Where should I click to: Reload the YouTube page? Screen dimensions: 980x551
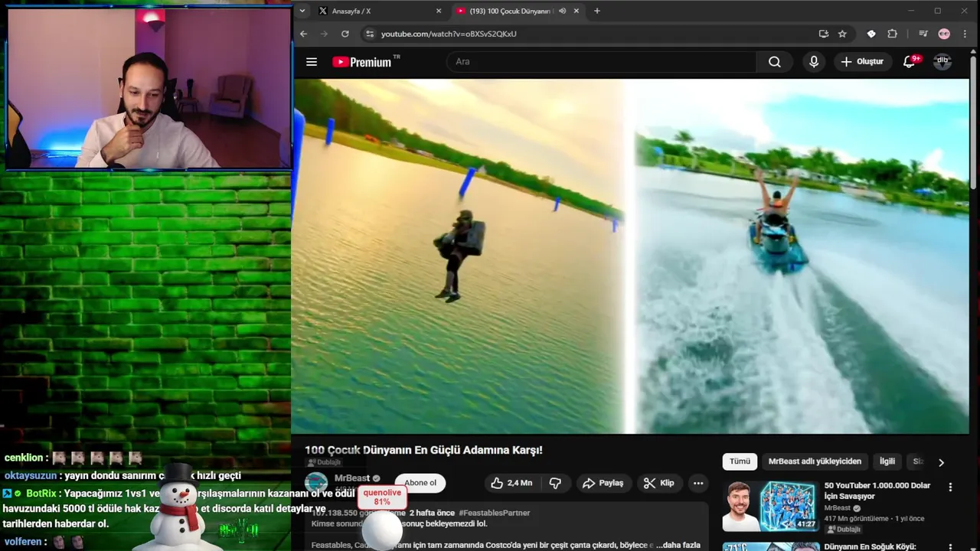coord(345,34)
